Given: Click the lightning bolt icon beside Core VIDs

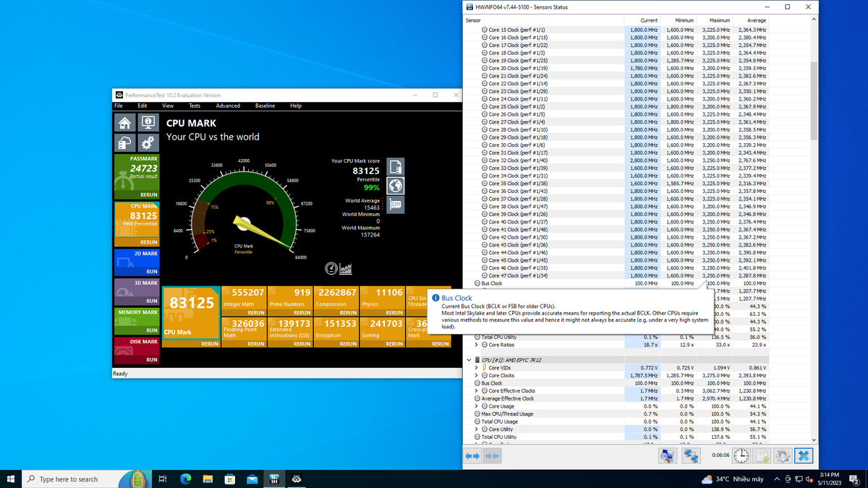Looking at the screenshot, I should pos(484,367).
